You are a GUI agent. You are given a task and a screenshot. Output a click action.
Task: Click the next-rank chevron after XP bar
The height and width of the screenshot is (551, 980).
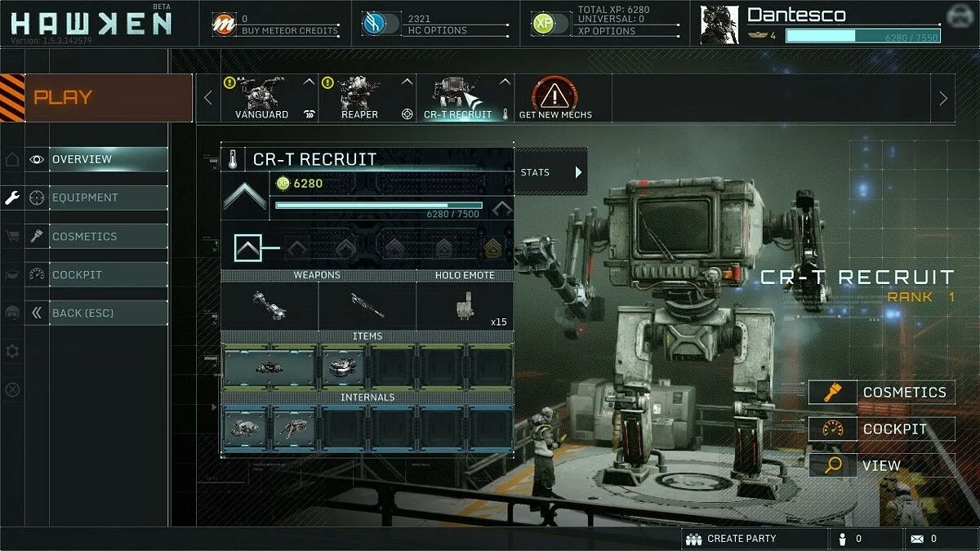[x=501, y=208]
